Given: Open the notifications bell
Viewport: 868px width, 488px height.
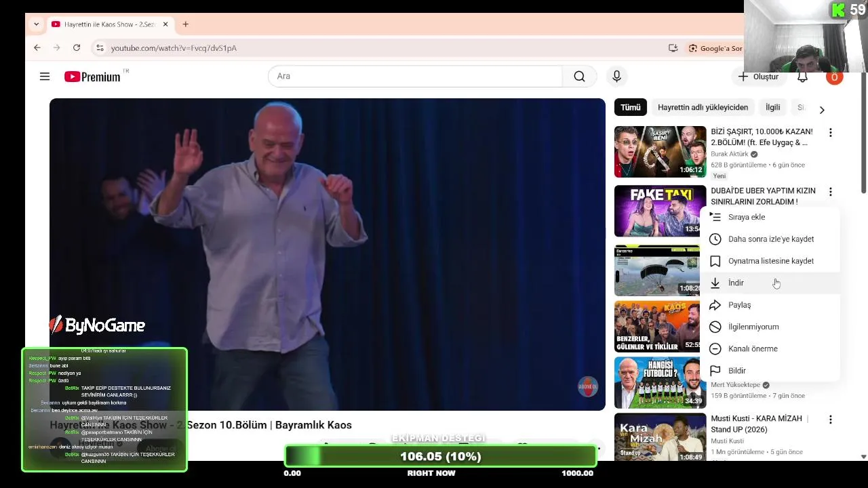Looking at the screenshot, I should coord(802,77).
